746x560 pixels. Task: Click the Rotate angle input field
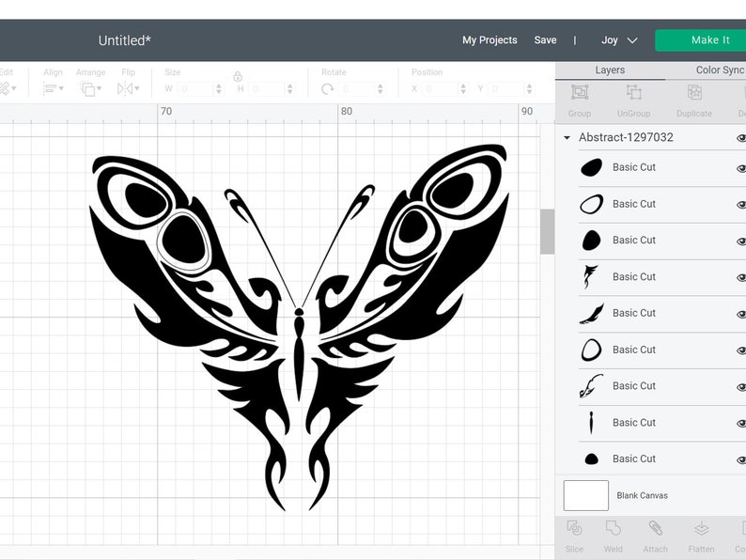(x=357, y=89)
